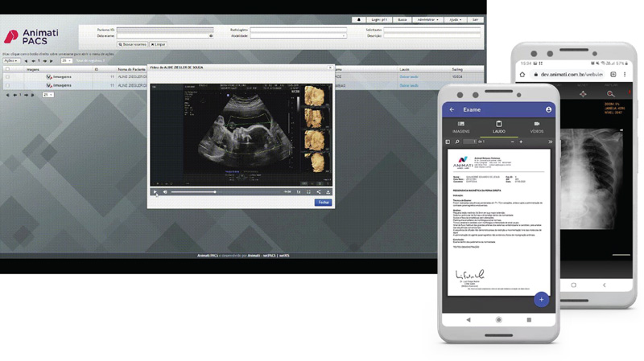The height and width of the screenshot is (361, 644).
Task: Open the Modalidade dropdown
Action: coord(299,35)
